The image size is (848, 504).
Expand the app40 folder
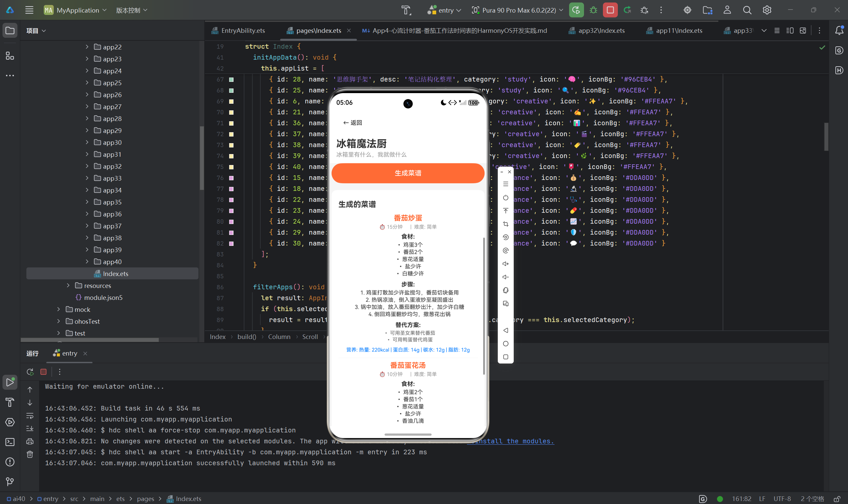87,261
